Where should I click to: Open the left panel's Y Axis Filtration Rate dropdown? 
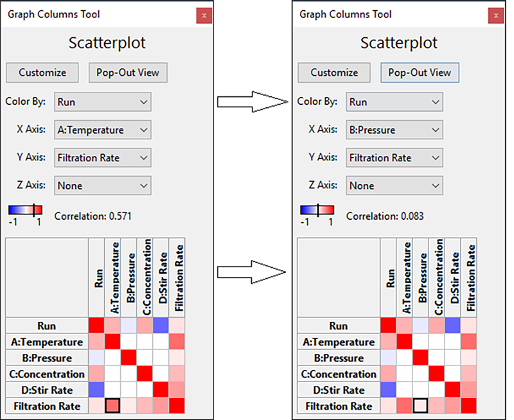tap(103, 157)
